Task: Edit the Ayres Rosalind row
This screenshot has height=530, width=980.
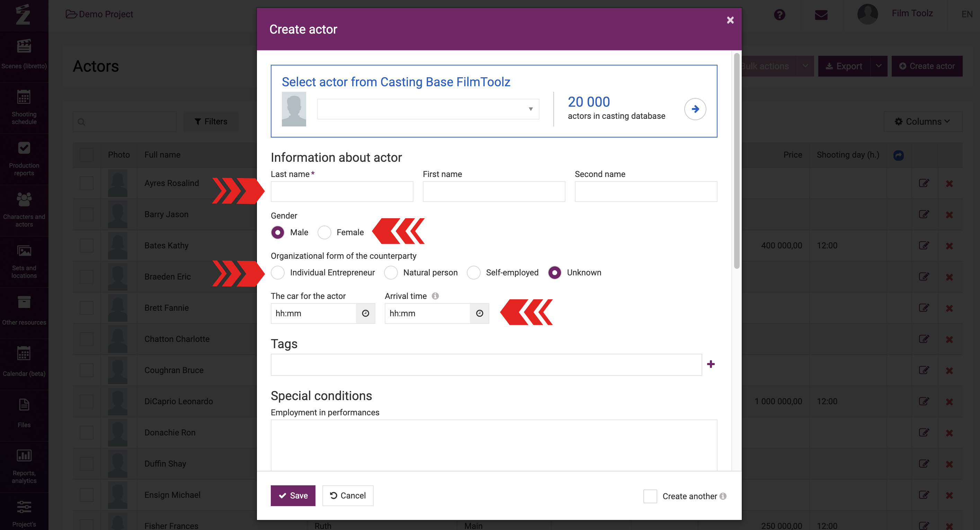Action: 924,183
